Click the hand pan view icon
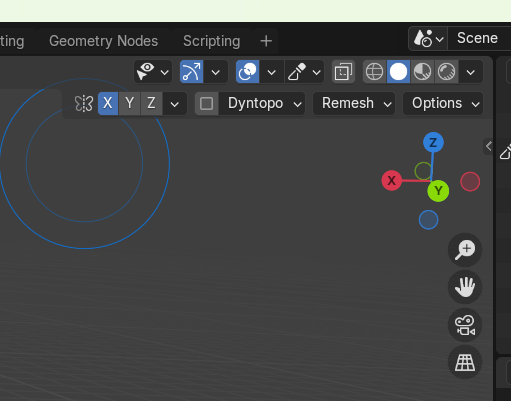511x401 pixels. [x=465, y=287]
